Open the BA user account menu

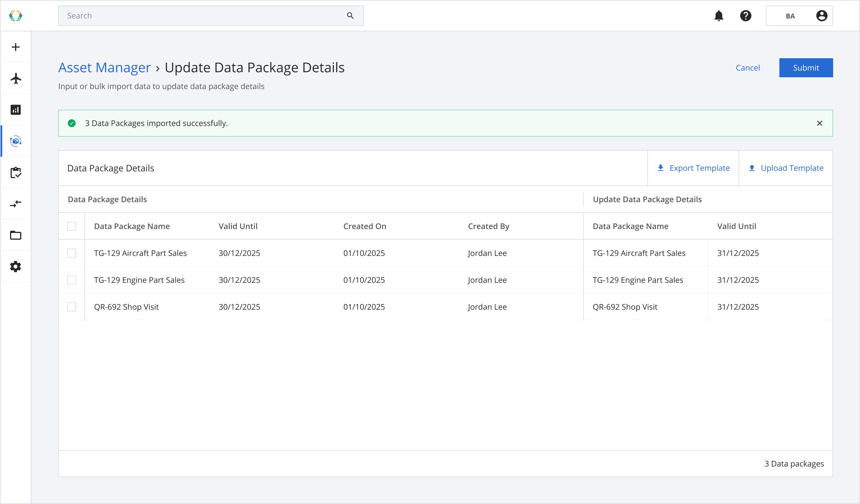coord(799,16)
